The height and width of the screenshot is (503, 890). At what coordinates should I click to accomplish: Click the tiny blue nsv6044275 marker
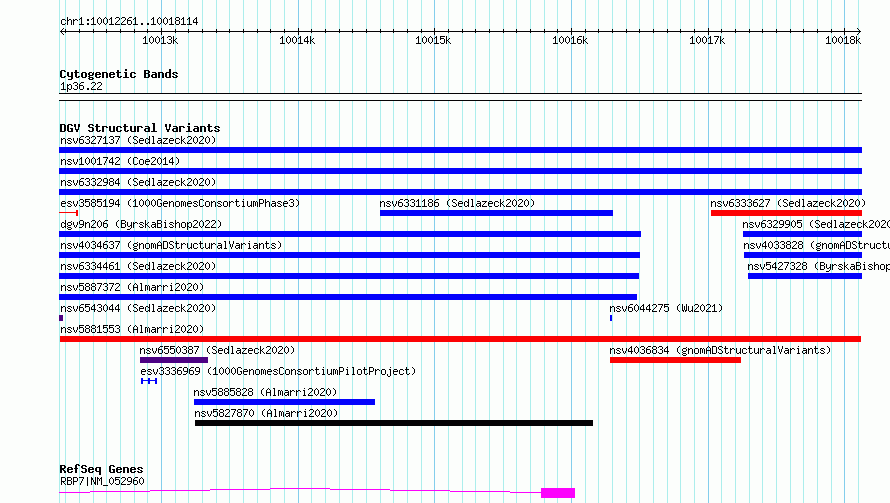click(x=611, y=318)
